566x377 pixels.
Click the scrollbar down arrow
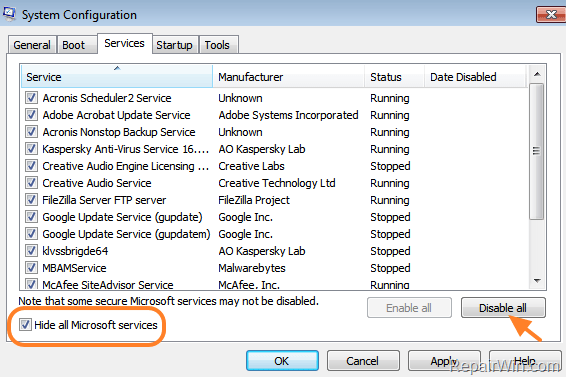tap(537, 281)
